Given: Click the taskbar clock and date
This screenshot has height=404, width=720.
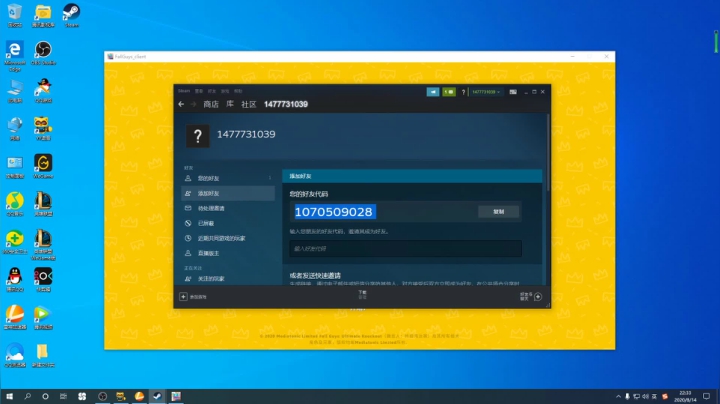Looking at the screenshot, I should 685,396.
